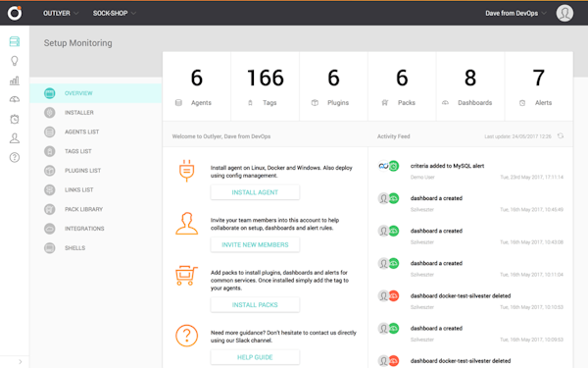Click the Demo User avatar in activity feed
Viewport: 588px width, 368px height.
[383, 166]
